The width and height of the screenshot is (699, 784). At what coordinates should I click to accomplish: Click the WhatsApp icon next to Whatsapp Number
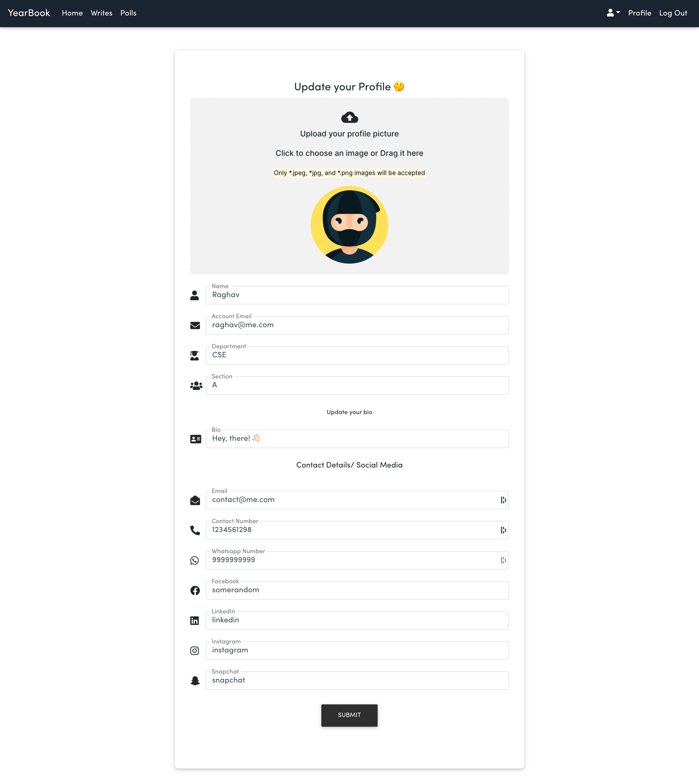coord(195,559)
